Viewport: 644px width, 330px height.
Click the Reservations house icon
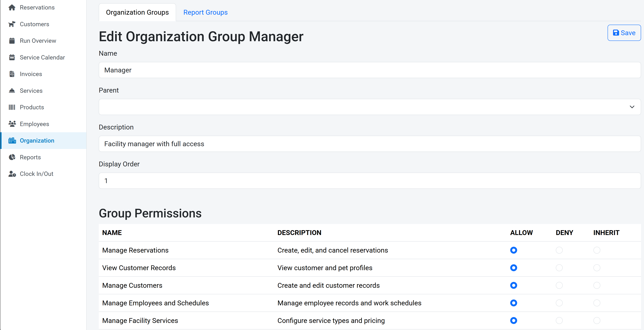[x=12, y=7]
